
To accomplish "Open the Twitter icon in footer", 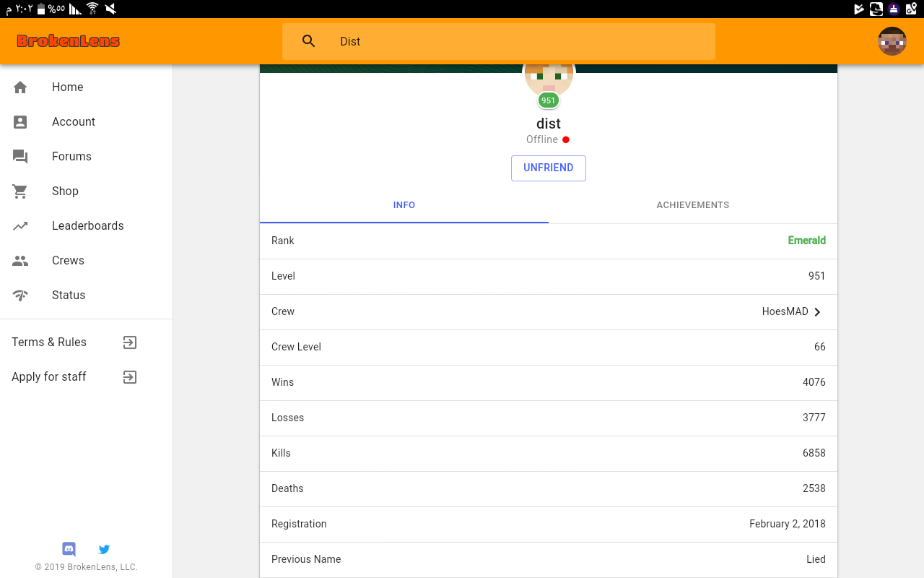I will point(104,549).
